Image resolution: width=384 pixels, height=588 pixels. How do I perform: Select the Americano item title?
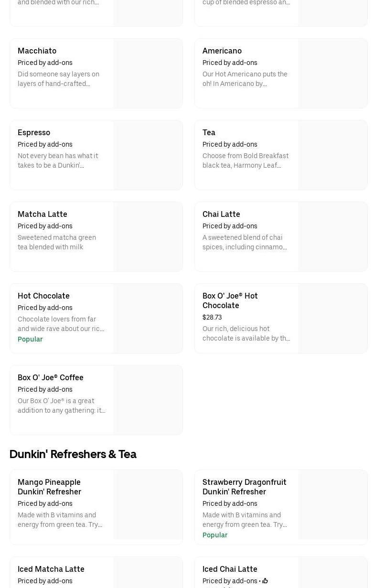(222, 51)
